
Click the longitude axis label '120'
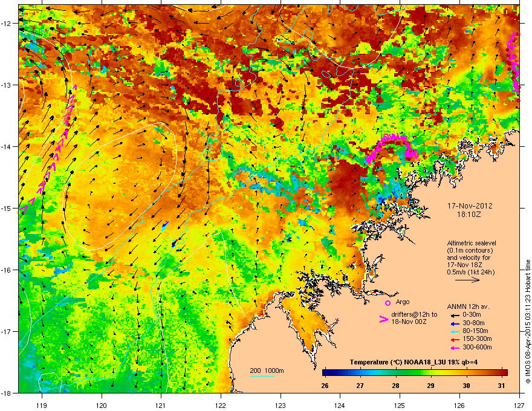click(x=102, y=405)
